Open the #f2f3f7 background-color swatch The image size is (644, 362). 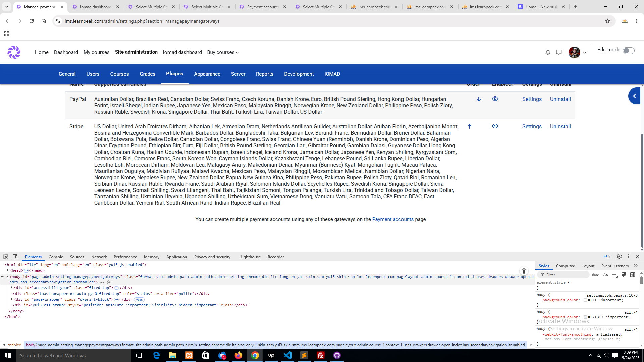pos(585,317)
